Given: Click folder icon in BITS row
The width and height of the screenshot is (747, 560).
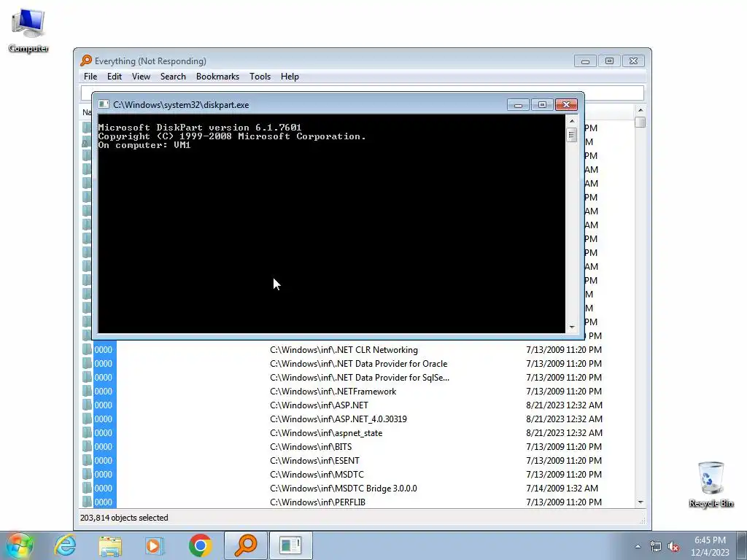Looking at the screenshot, I should pyautogui.click(x=87, y=446).
